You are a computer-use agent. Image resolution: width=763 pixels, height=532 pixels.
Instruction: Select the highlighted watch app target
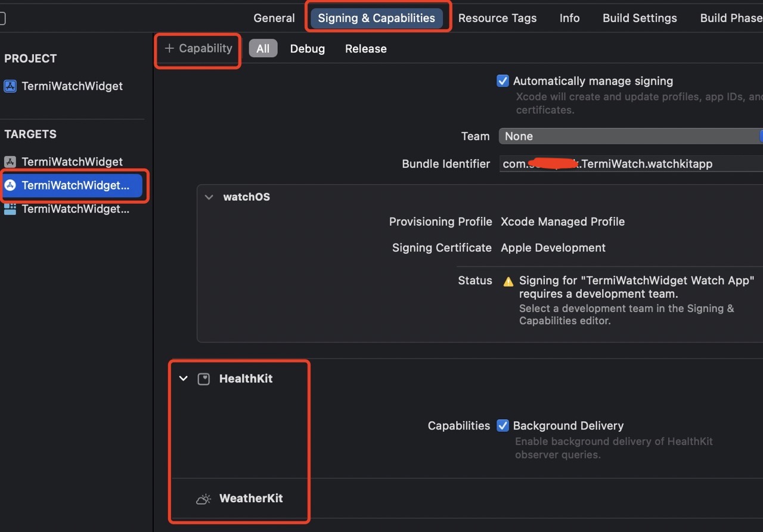click(72, 185)
